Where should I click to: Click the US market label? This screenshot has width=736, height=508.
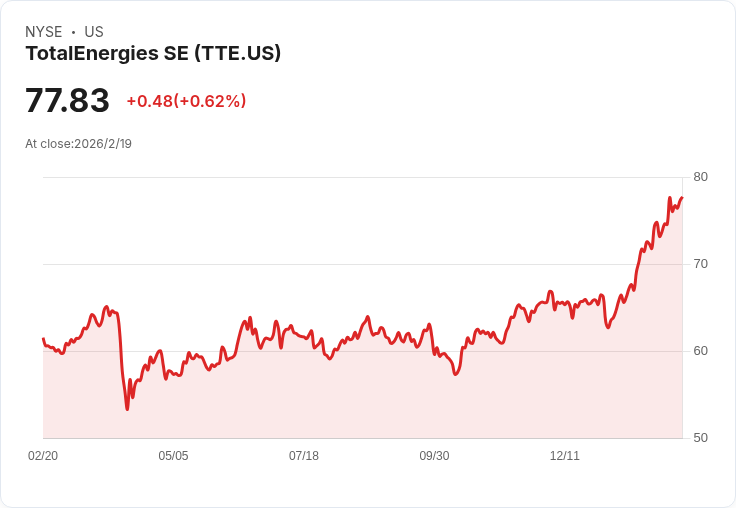pyautogui.click(x=94, y=32)
